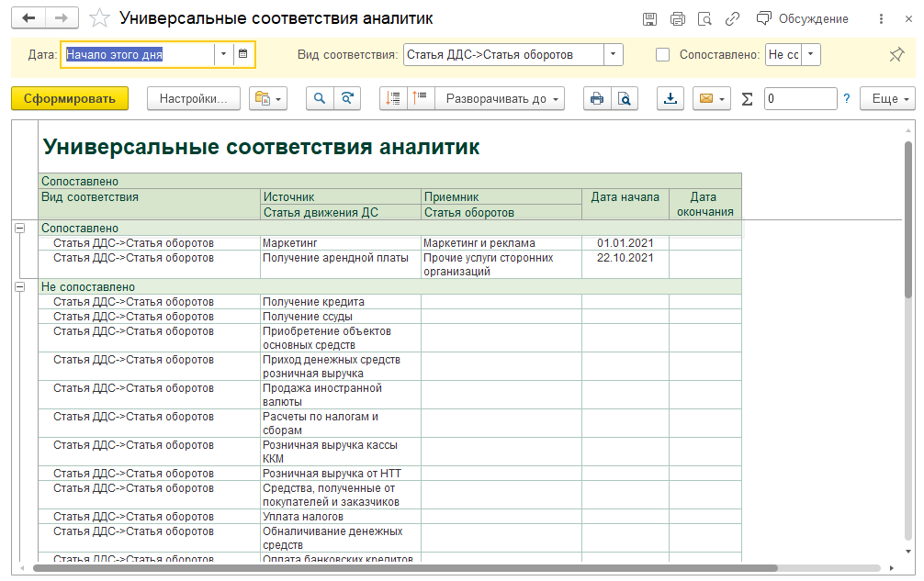The image size is (924, 581).
Task: Click the Сформировать button
Action: point(70,99)
